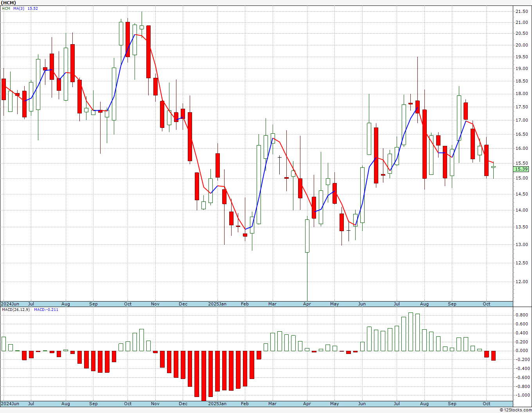Click the 18.50 price axis label
532x413 pixels.
(x=521, y=81)
